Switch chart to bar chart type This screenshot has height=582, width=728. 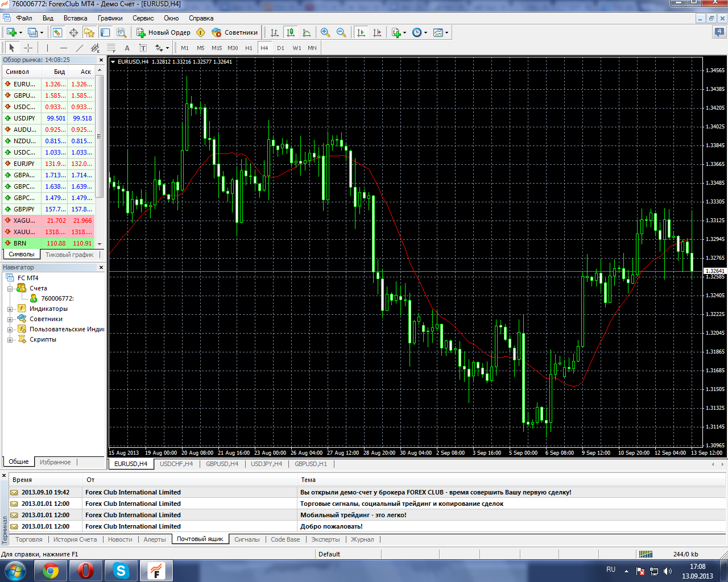[275, 32]
